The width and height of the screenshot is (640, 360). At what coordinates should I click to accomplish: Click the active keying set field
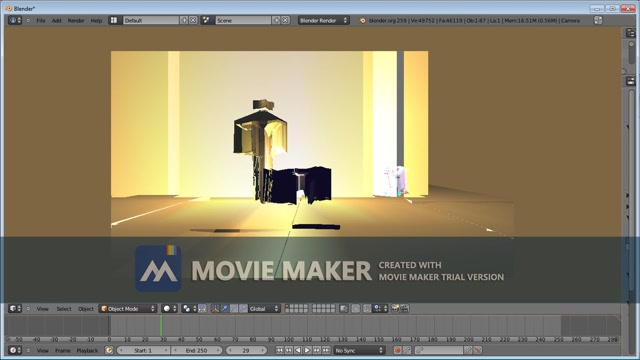[439, 350]
